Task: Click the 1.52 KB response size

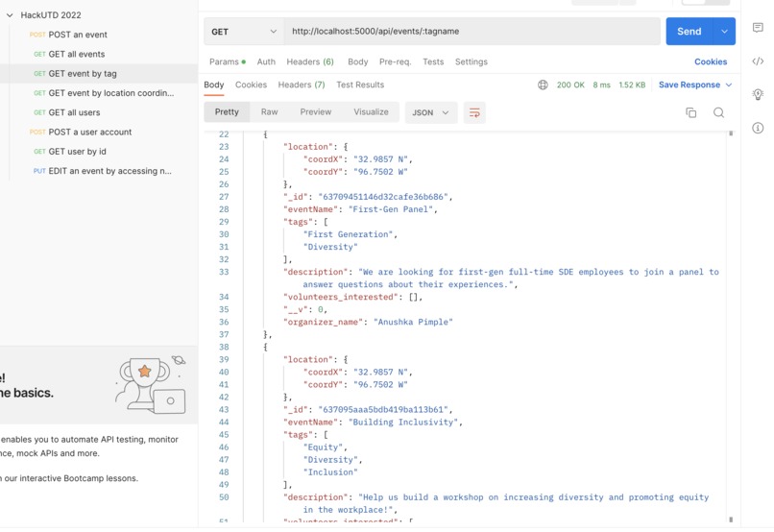Action: (632, 85)
